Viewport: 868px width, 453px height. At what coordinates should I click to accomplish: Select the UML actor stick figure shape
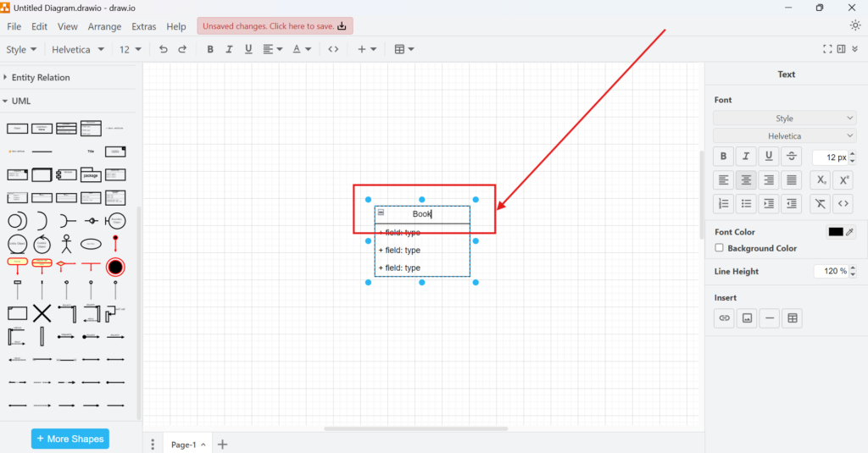(66, 244)
